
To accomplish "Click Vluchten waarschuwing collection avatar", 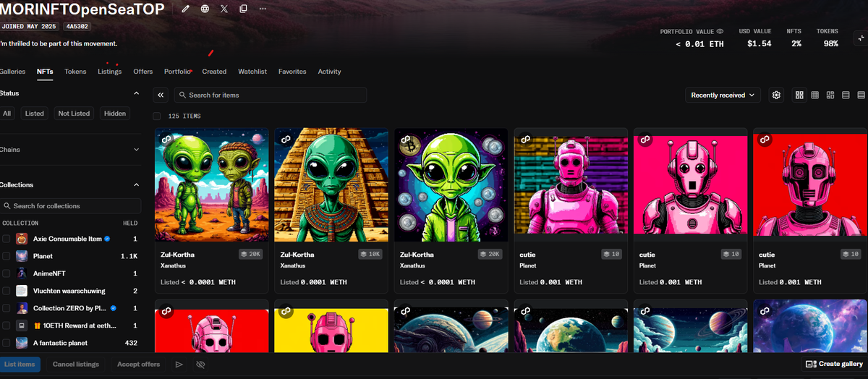I will coord(22,291).
